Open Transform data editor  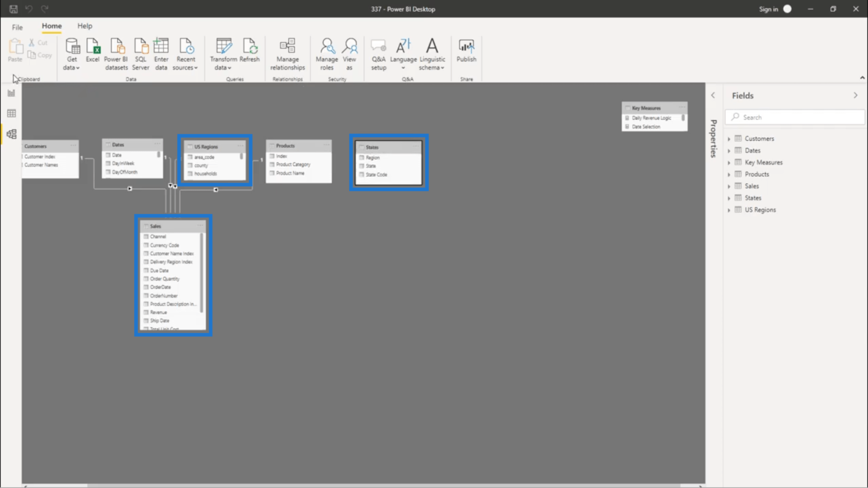click(223, 54)
